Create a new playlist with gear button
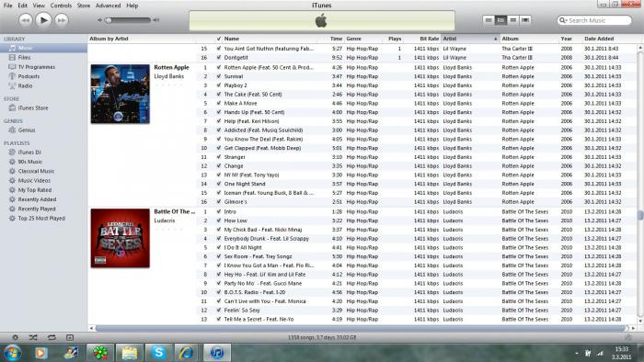Screen dimensions: 644x362 (x=16, y=337)
